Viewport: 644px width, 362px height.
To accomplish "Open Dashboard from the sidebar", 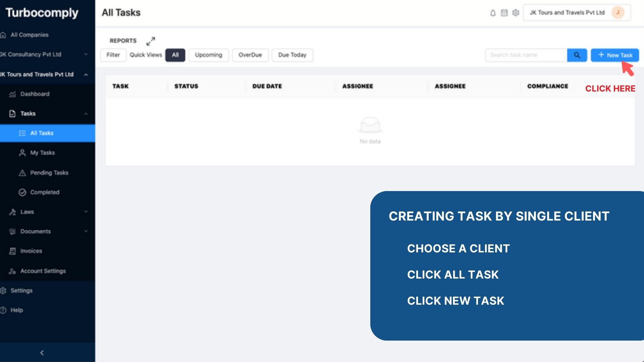I will (x=35, y=94).
